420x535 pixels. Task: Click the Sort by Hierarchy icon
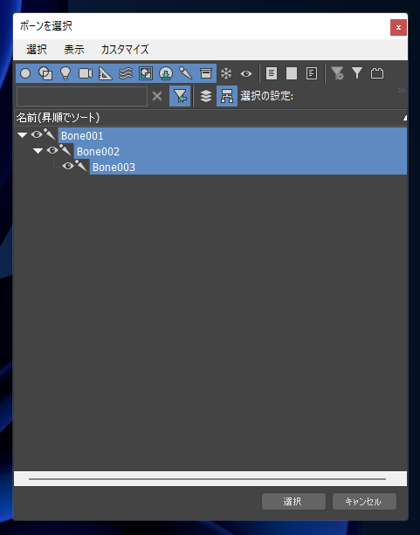227,96
